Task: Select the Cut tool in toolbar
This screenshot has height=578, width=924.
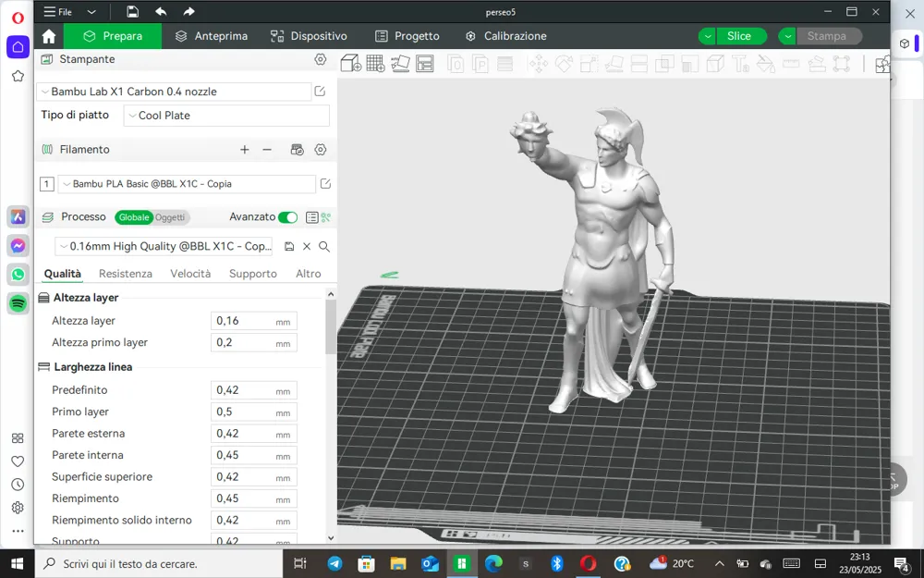Action: click(639, 64)
